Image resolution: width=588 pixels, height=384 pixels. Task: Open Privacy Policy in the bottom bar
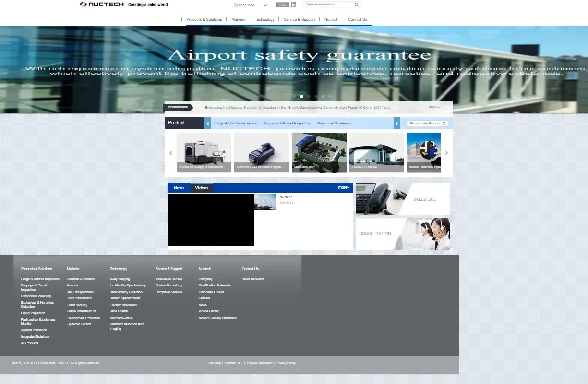point(286,363)
